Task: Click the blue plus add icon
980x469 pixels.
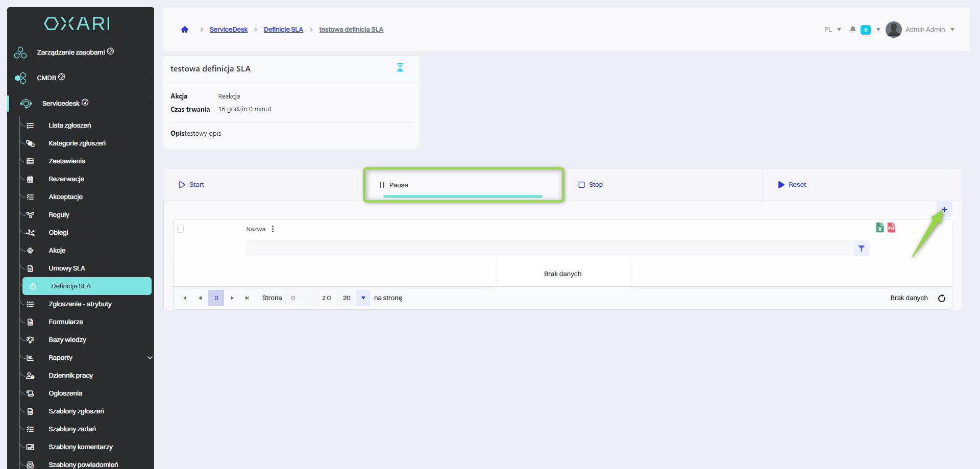Action: 944,209
